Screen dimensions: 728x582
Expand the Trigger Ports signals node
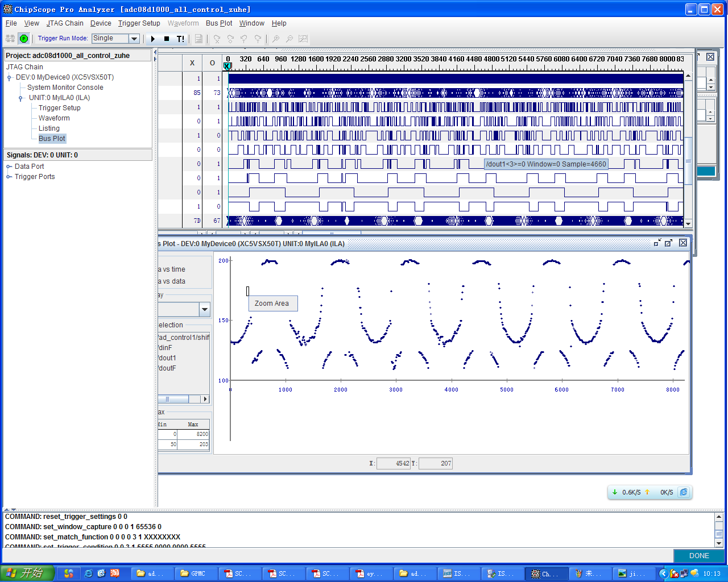[9, 177]
